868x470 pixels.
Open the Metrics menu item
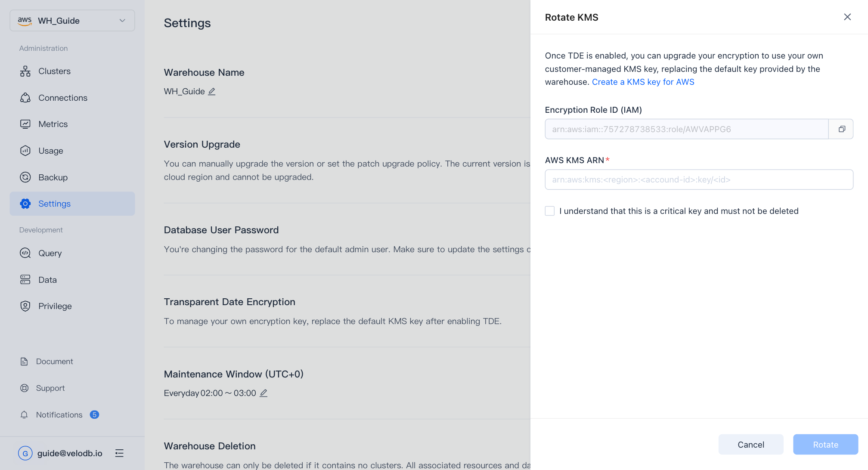pyautogui.click(x=53, y=124)
